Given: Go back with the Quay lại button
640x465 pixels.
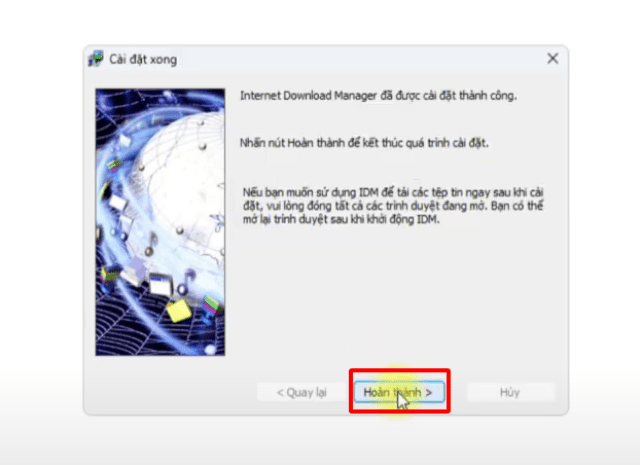Looking at the screenshot, I should tap(302, 392).
